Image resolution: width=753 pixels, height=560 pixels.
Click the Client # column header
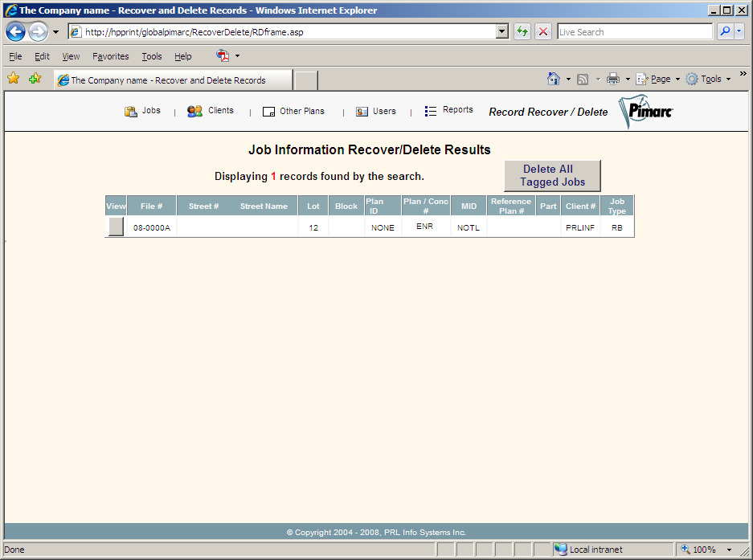pyautogui.click(x=580, y=206)
